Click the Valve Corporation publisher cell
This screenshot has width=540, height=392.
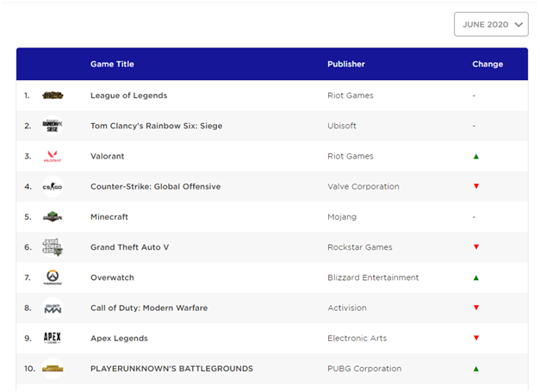pos(363,186)
